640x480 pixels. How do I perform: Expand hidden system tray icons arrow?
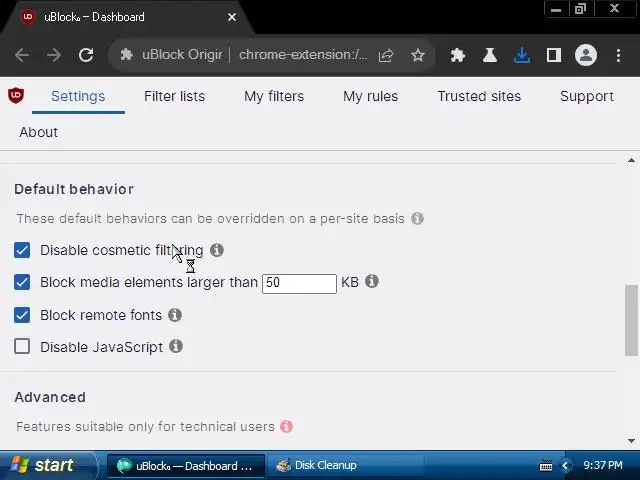pos(565,465)
